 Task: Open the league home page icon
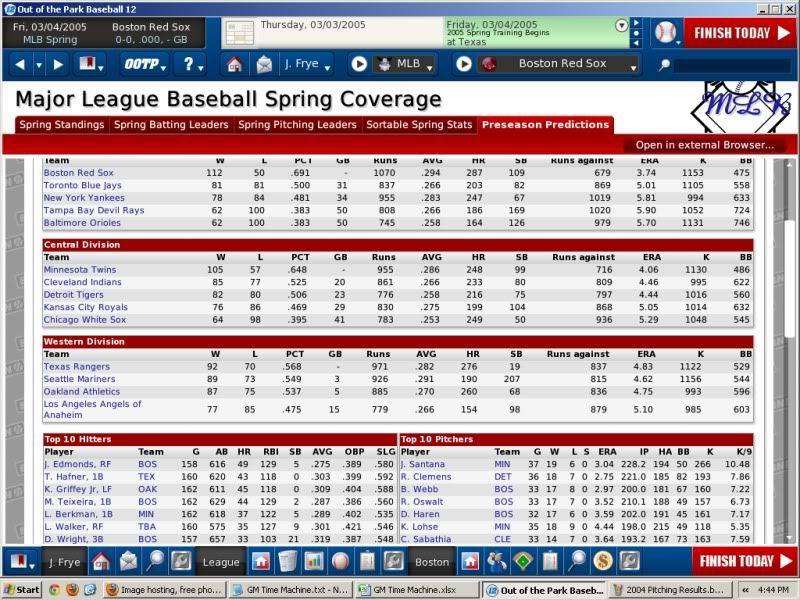pos(260,563)
